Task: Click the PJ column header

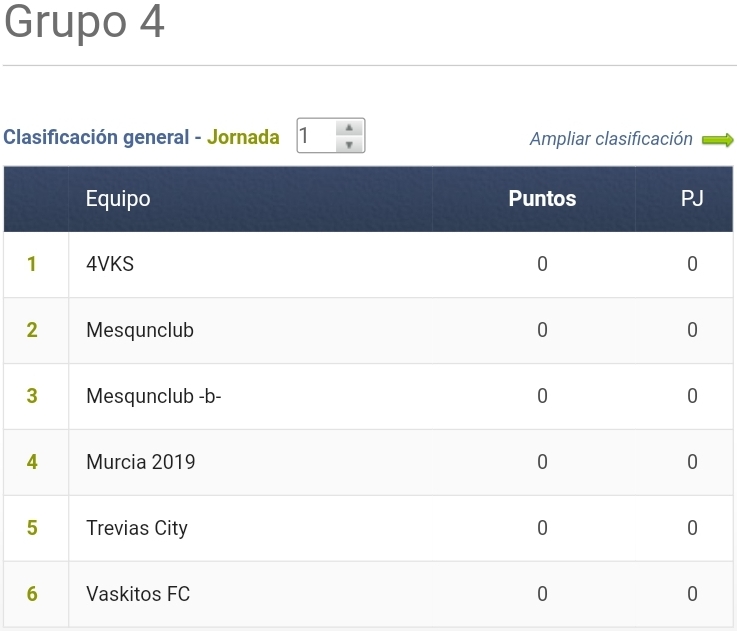Action: click(692, 198)
